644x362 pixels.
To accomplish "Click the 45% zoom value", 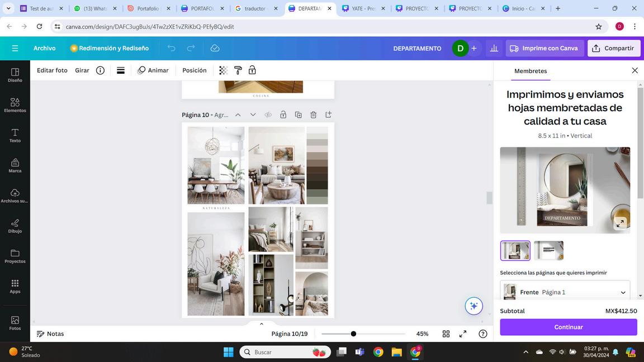I will coord(422,334).
